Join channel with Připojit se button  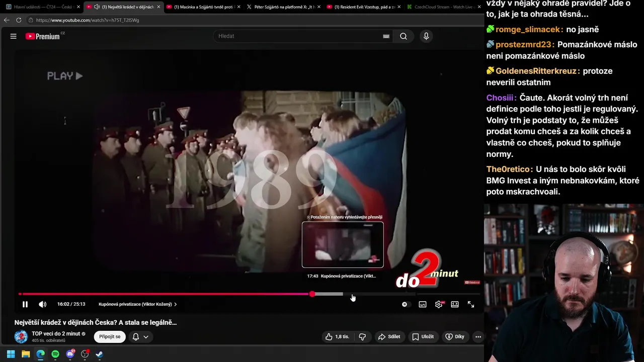tap(110, 337)
